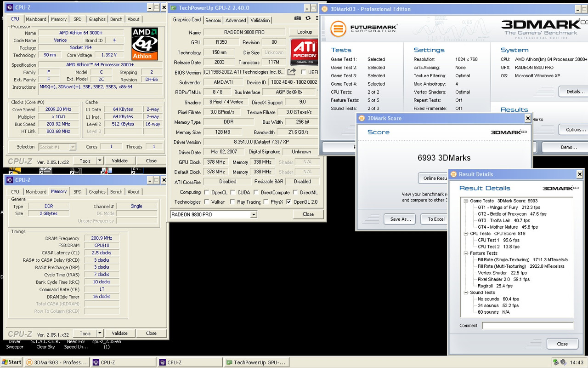Switch to the first CPU-Z taskbar item
The image size is (588, 368).
[123, 362]
